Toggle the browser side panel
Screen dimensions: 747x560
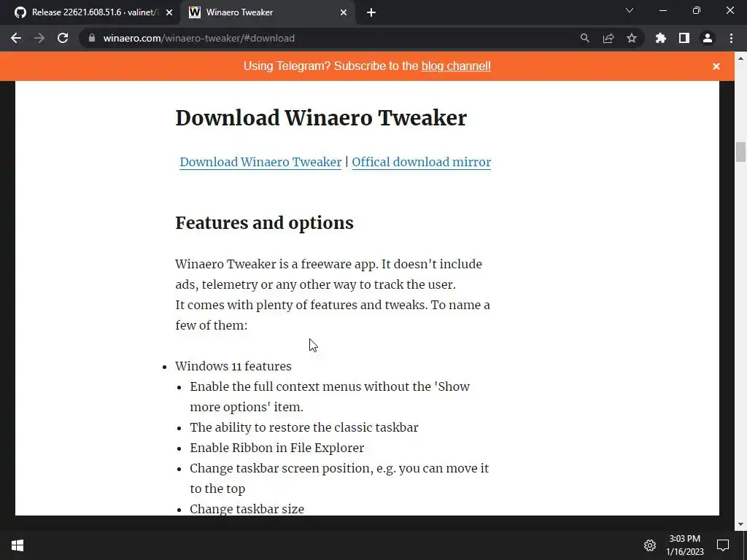(684, 38)
